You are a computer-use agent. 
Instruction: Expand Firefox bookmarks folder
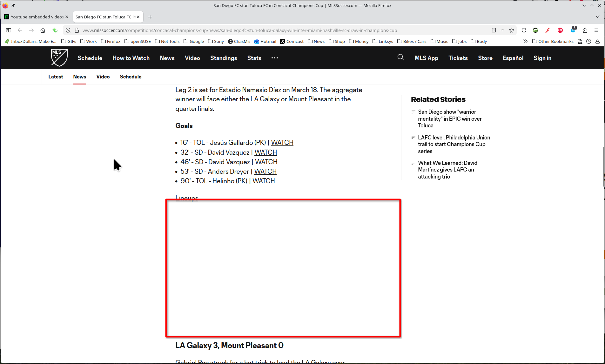pyautogui.click(x=111, y=41)
